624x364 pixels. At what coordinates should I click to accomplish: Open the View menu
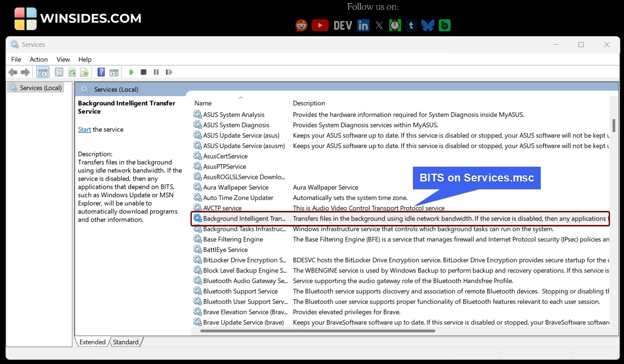click(63, 59)
